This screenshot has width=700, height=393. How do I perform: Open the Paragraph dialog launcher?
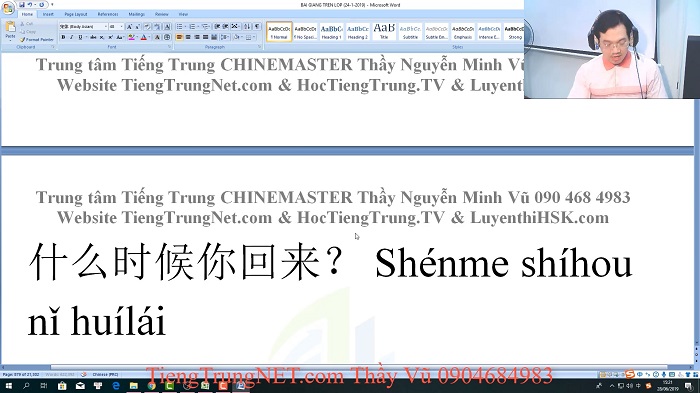(x=259, y=46)
